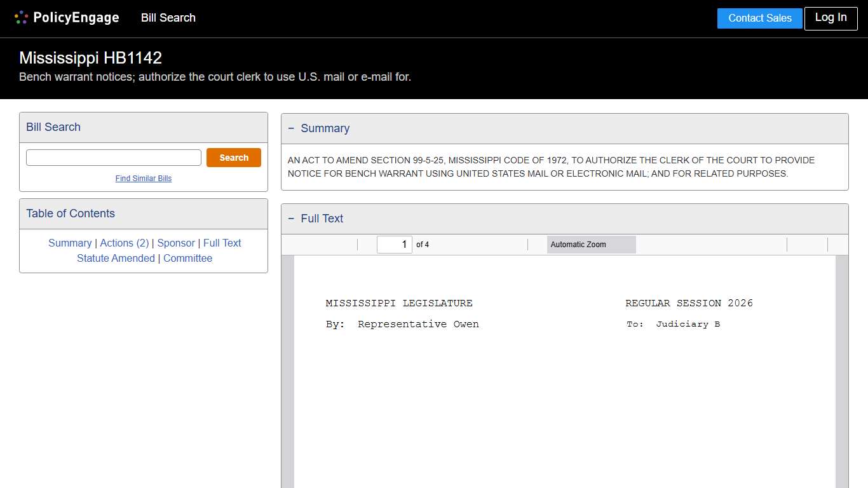Focus the bill search text field
This screenshot has height=488, width=868.
point(114,158)
